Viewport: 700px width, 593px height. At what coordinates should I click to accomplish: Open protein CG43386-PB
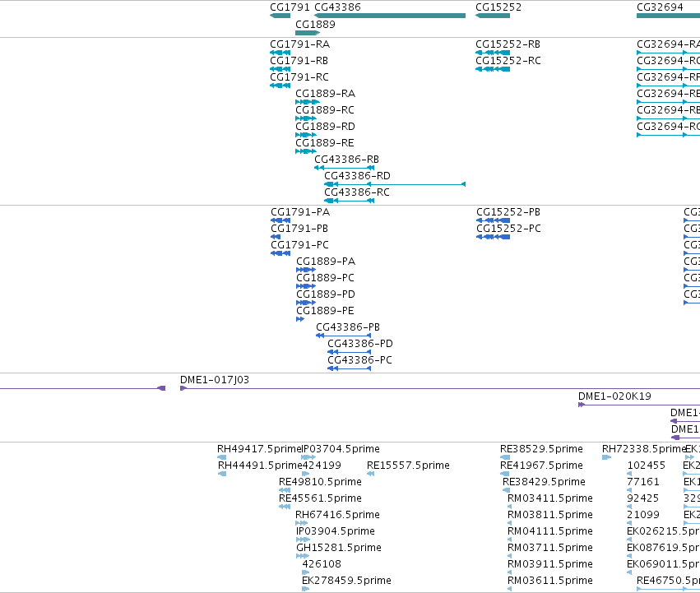[348, 327]
